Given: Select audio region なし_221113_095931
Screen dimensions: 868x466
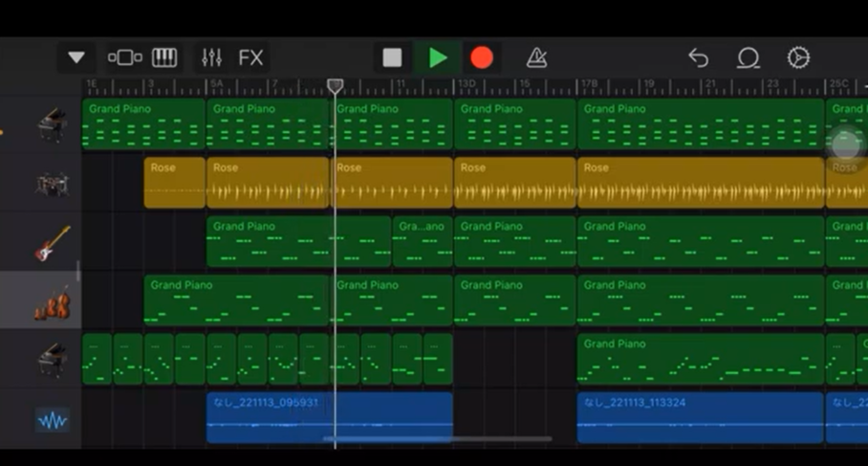Looking at the screenshot, I should pyautogui.click(x=330, y=418).
